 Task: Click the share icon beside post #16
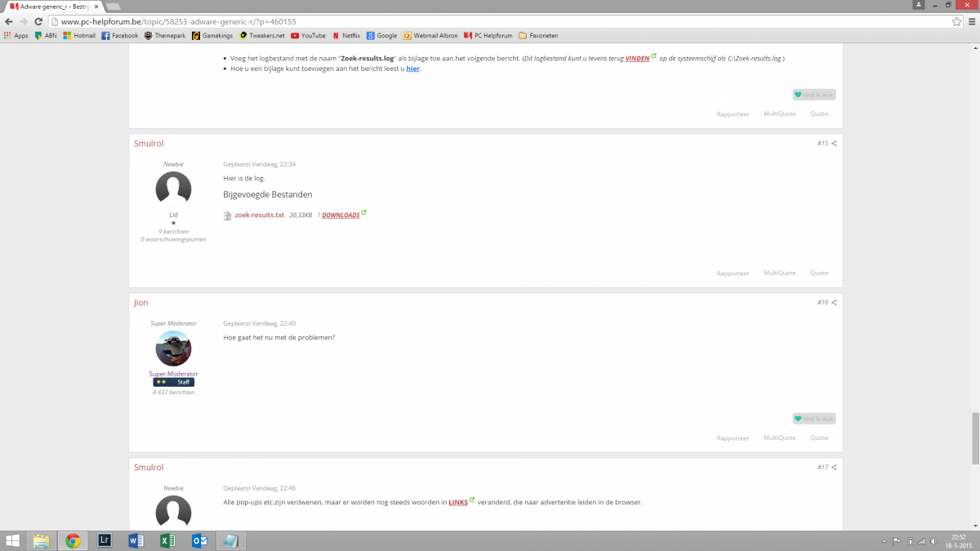pyautogui.click(x=834, y=303)
